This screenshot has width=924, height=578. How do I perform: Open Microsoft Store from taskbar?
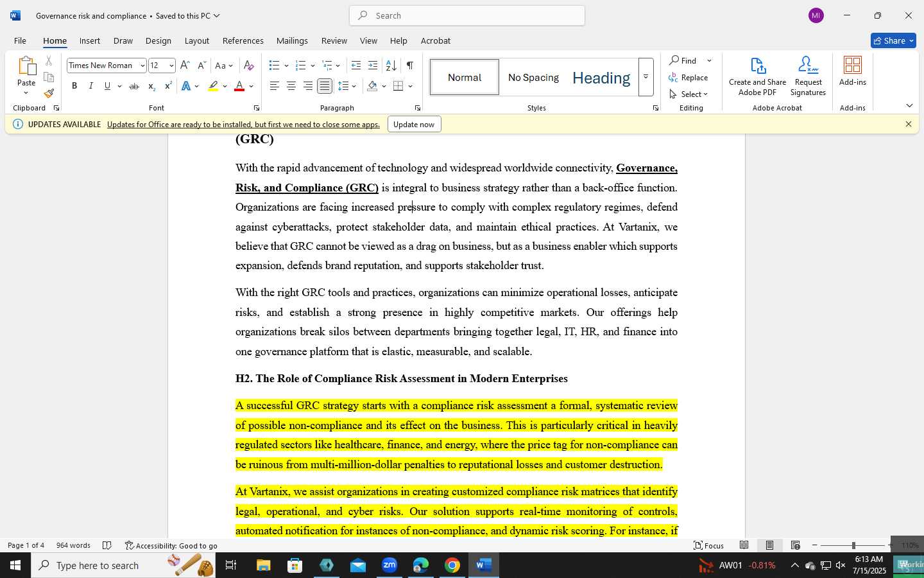tap(295, 565)
